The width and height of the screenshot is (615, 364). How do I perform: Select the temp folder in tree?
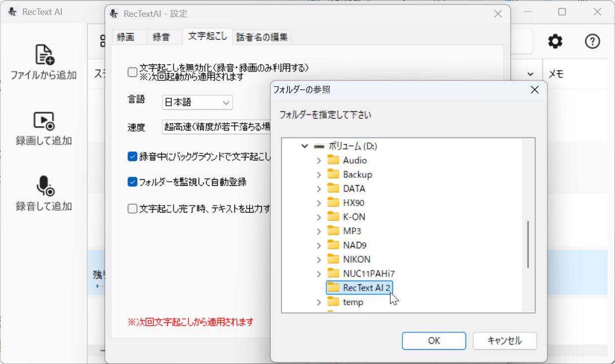pyautogui.click(x=353, y=302)
